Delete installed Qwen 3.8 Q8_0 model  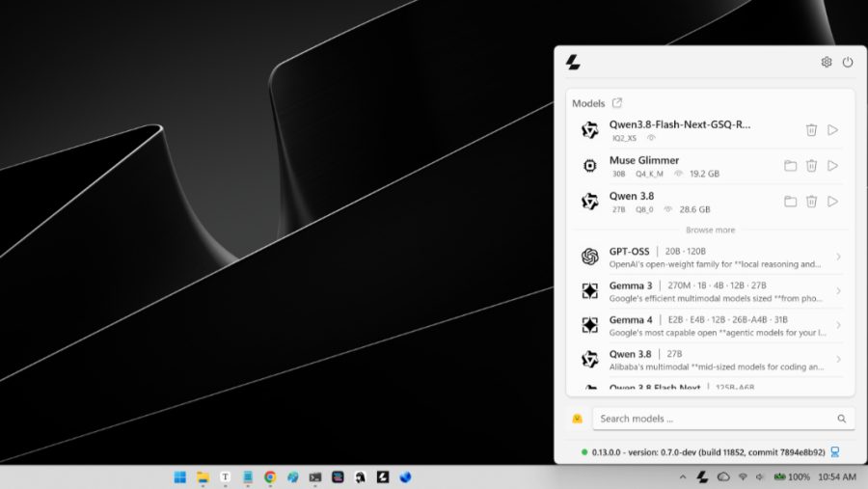[x=811, y=202]
